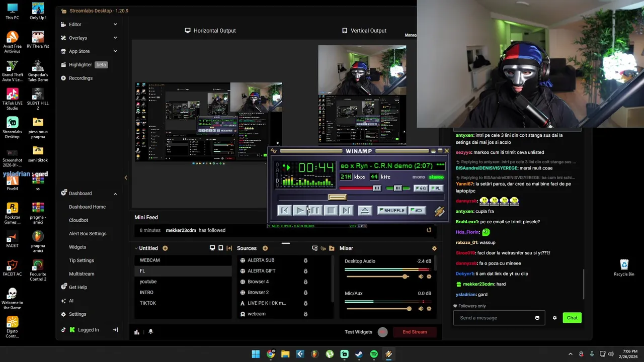Add a source folder with the folder icon
This screenshot has width=644, height=362.
pos(332,248)
